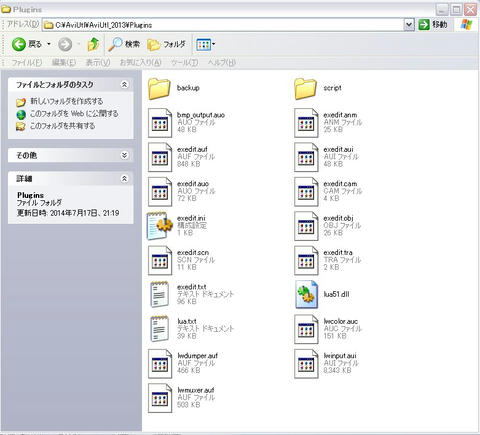The width and height of the screenshot is (480, 435).
Task: Select the exedit.ini settings file
Action: 160,226
